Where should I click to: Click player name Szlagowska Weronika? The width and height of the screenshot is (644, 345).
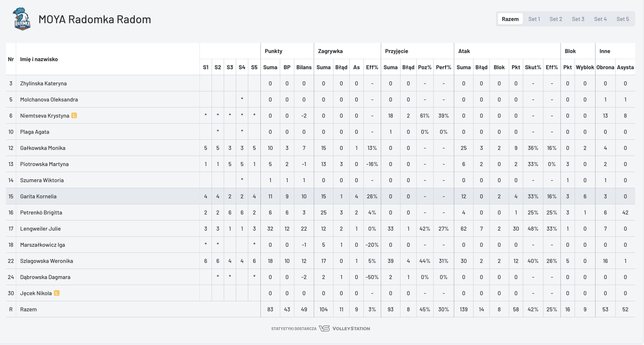pos(47,261)
